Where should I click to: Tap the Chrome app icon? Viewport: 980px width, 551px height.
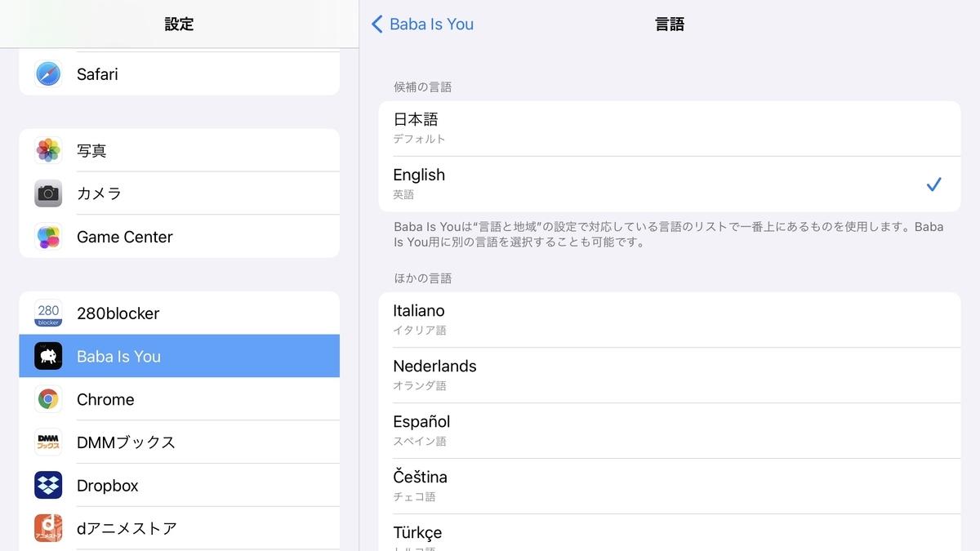click(48, 399)
